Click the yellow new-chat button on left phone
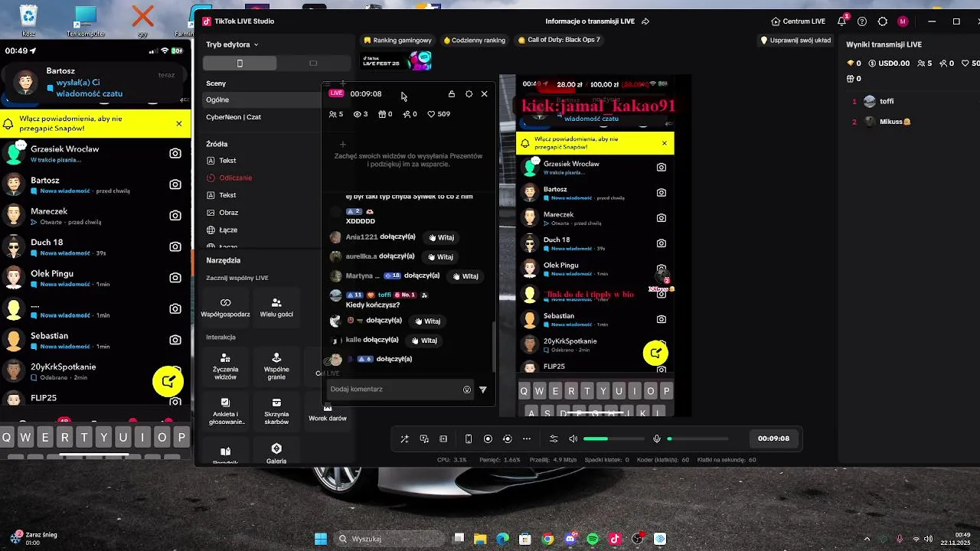Image resolution: width=980 pixels, height=551 pixels. click(168, 381)
